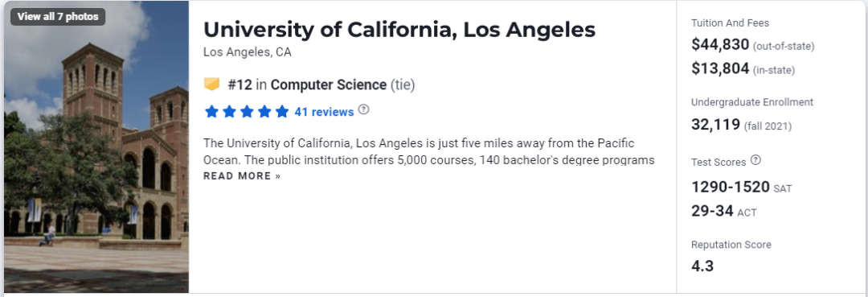Click the 29-34 ACT score range
Image resolution: width=868 pixels, height=297 pixels.
712,211
